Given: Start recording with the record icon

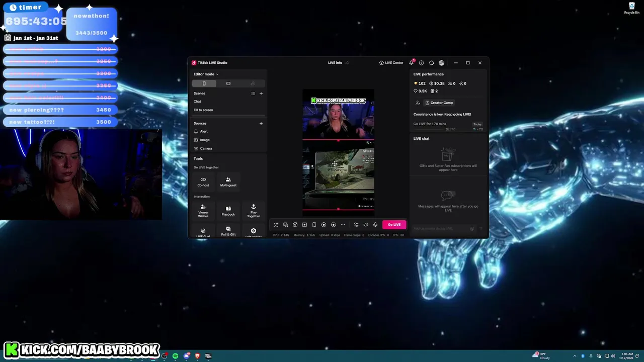Looking at the screenshot, I should pyautogui.click(x=324, y=225).
